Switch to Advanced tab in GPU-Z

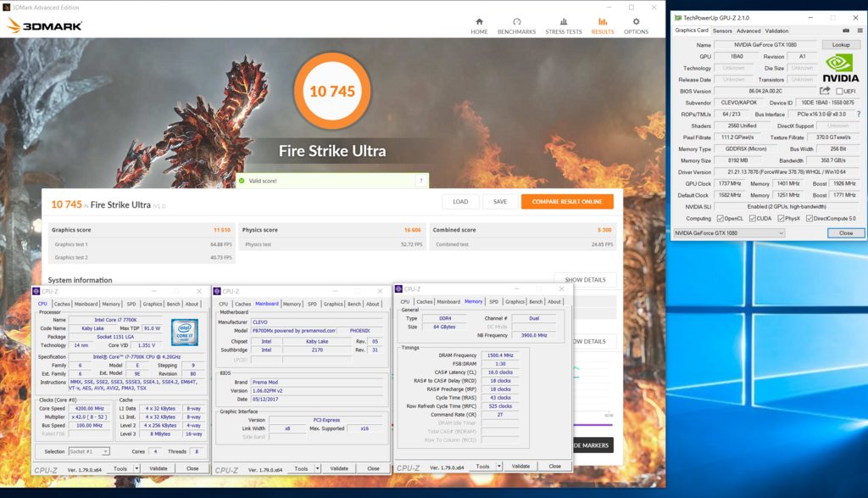coord(748,31)
